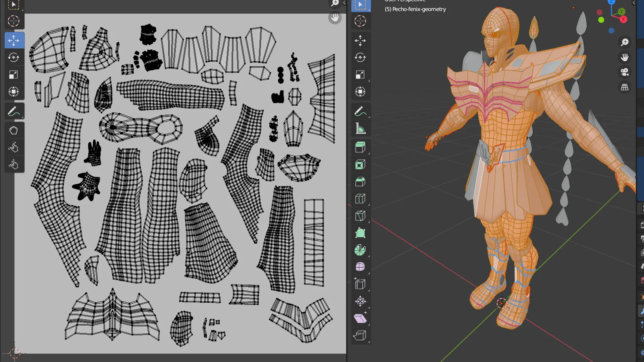The image size is (644, 362).
Task: Click the dark red negative X gizmo dot
Action: (599, 12)
